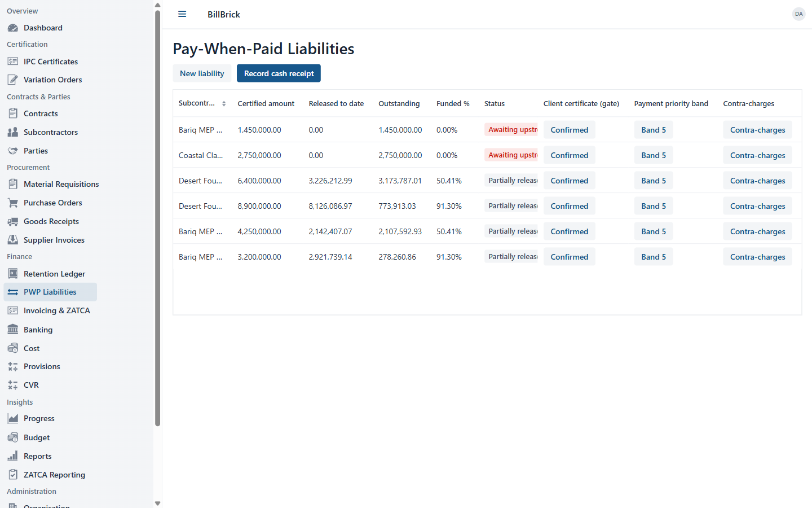Click the Dashboard gauge icon
This screenshot has width=812, height=508.
click(x=13, y=28)
